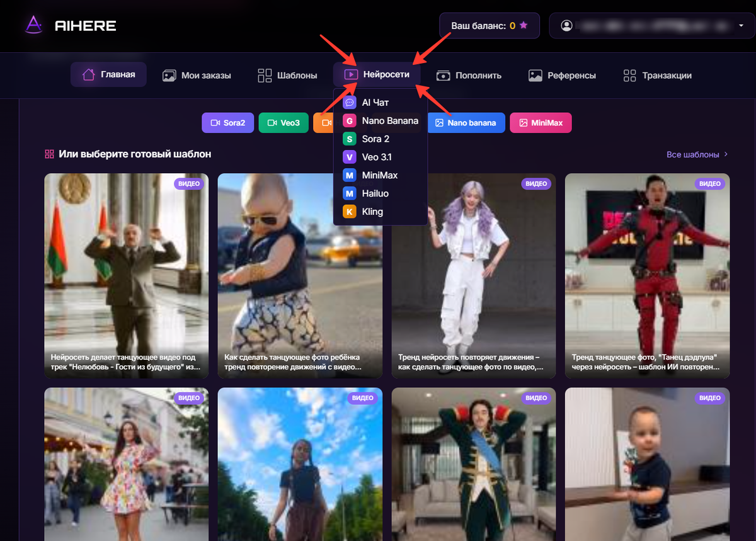
Task: Select Kling from the menu
Action: [381, 212]
